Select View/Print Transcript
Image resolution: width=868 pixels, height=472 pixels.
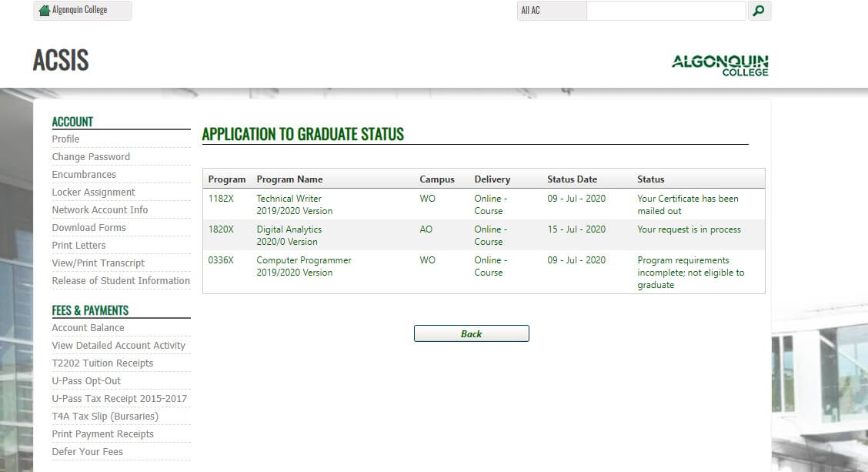98,263
